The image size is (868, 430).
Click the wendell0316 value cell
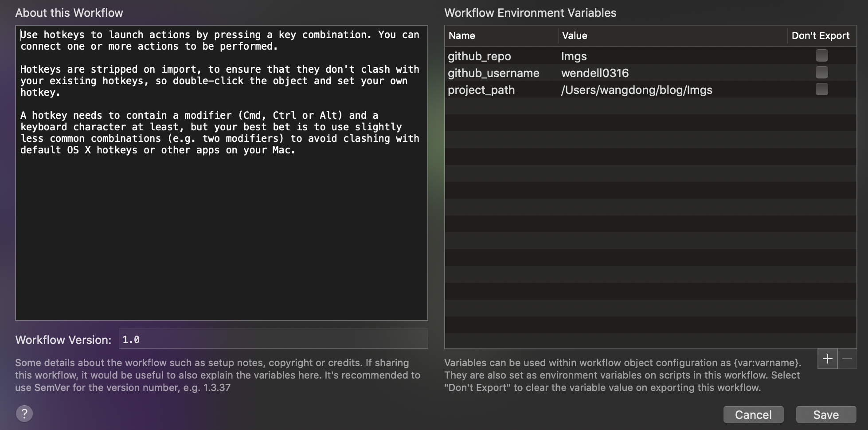[595, 73]
